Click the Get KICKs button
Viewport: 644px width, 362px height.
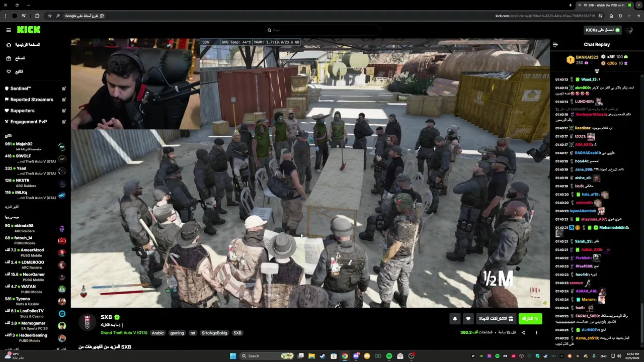coord(603,30)
